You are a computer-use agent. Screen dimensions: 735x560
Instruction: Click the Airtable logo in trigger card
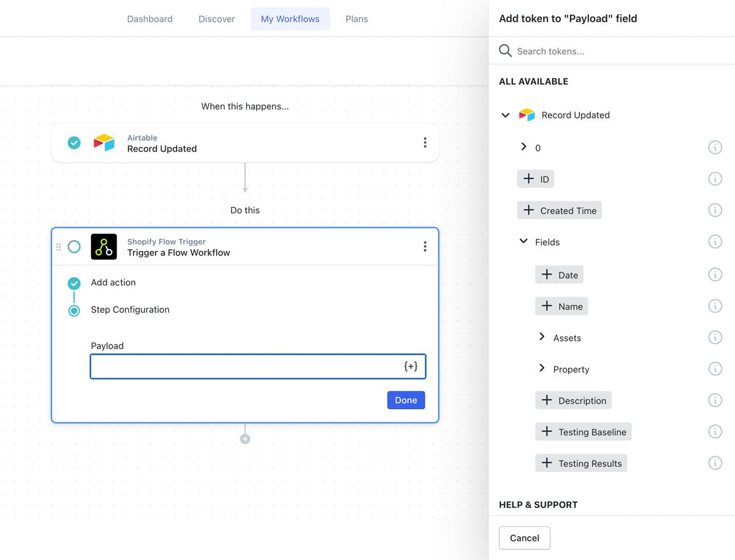pyautogui.click(x=104, y=143)
